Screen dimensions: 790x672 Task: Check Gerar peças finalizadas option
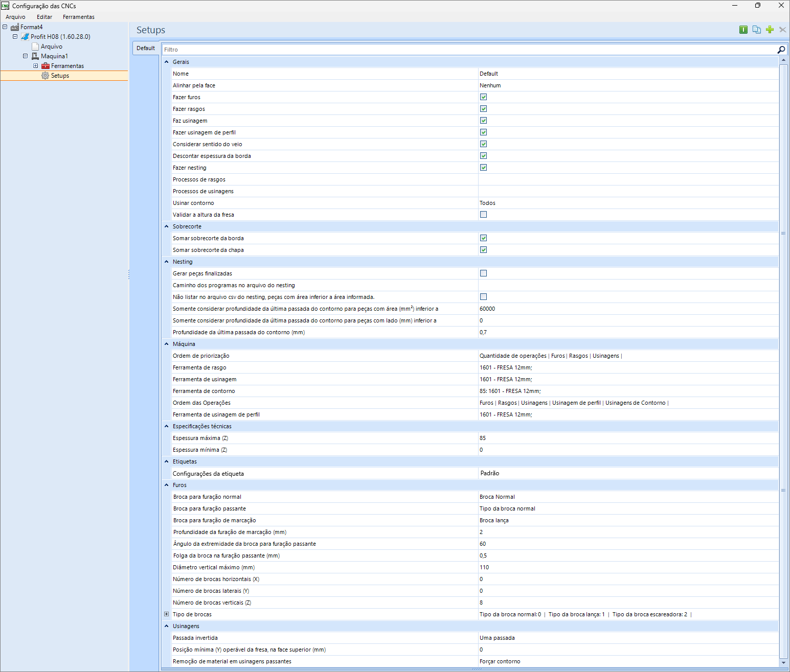[x=483, y=273]
